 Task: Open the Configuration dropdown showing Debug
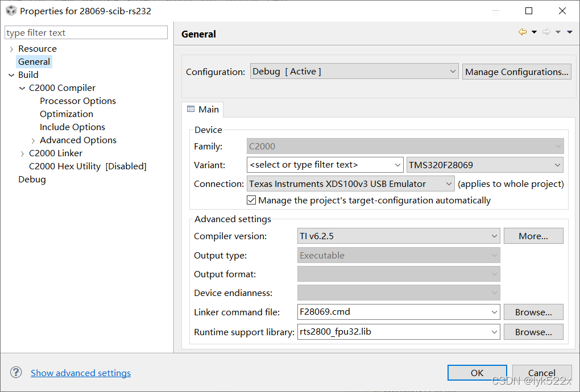point(453,72)
